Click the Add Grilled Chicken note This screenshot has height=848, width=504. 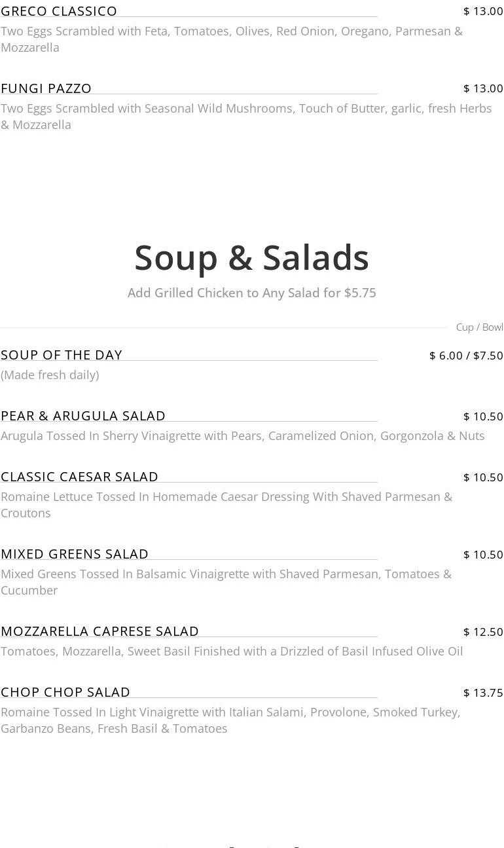(x=251, y=293)
